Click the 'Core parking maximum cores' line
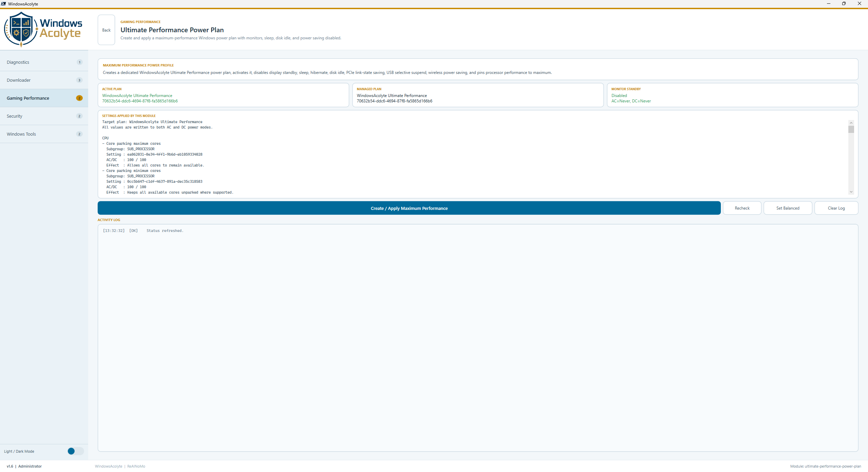The height and width of the screenshot is (472, 868). 134,144
